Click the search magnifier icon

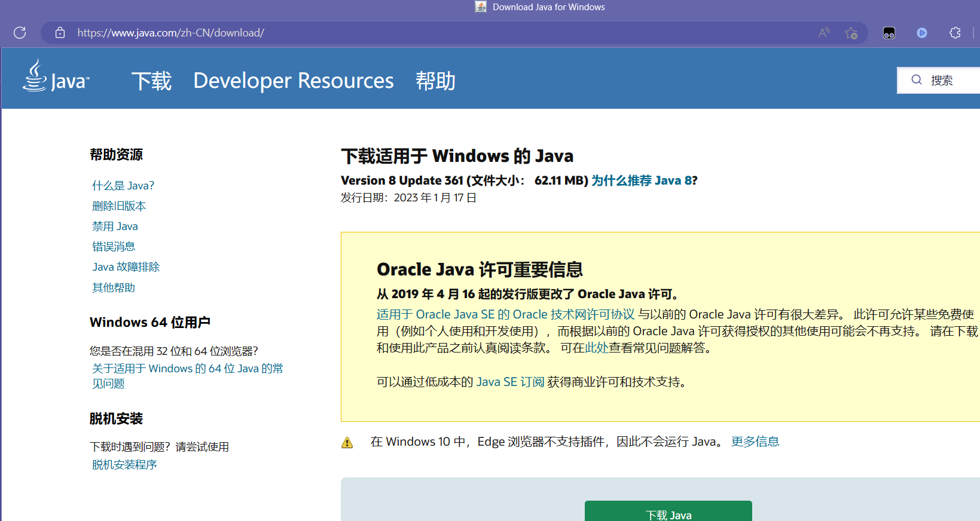click(x=917, y=80)
